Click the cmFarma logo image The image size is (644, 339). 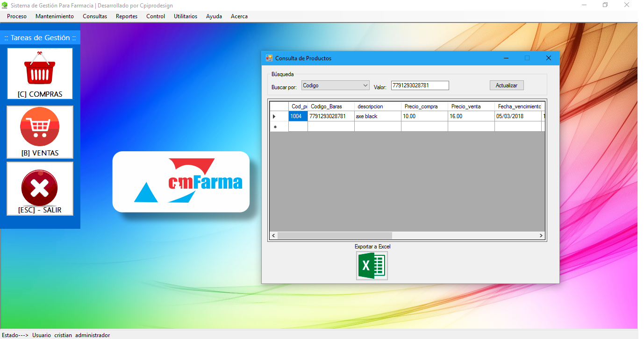(x=181, y=182)
